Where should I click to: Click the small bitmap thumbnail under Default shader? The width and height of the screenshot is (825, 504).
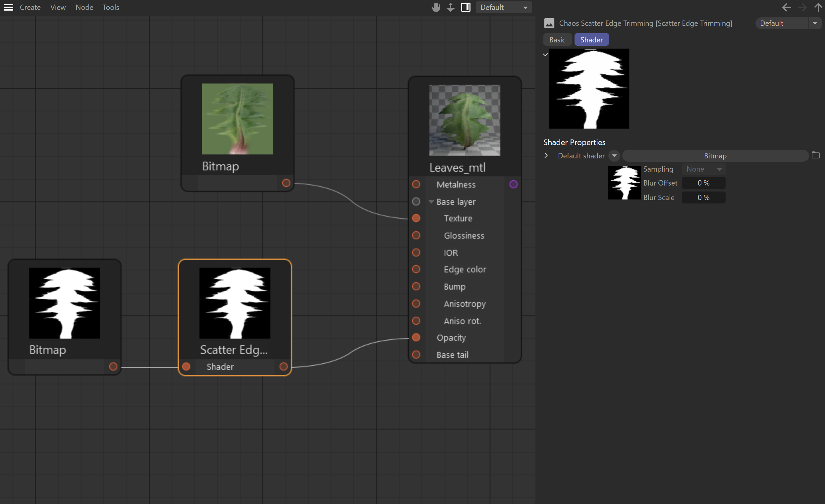click(624, 183)
